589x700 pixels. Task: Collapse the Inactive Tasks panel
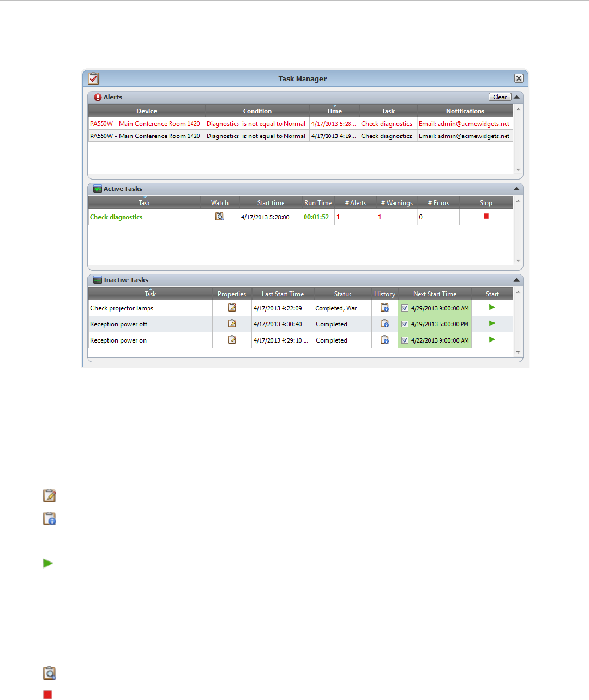click(516, 280)
